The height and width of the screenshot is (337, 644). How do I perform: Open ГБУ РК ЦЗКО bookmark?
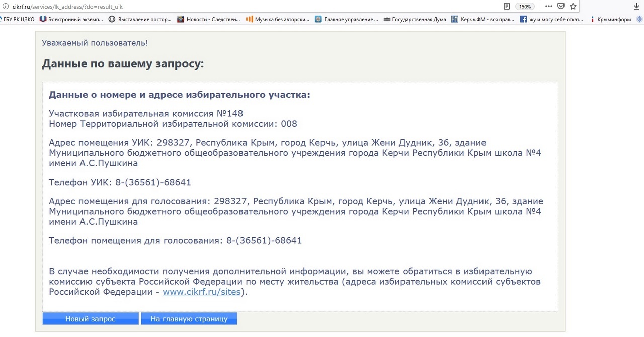click(18, 20)
